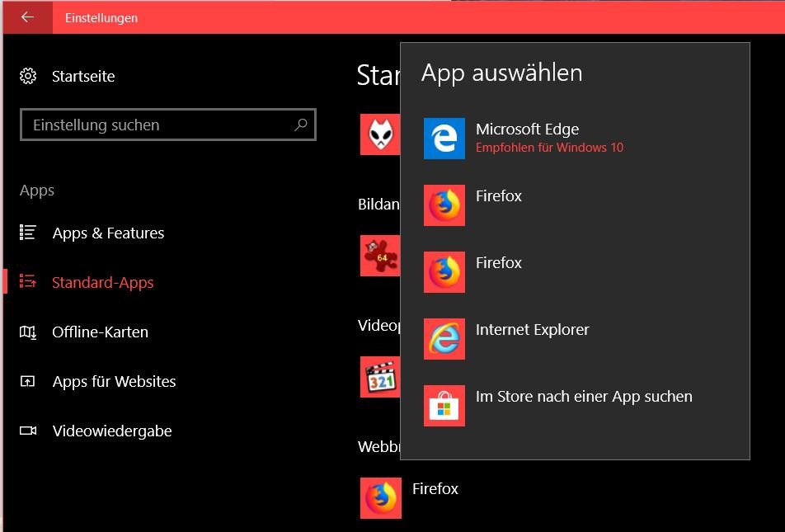785x532 pixels.
Task: Focus the 'Einstellung suchen' search field
Action: click(x=167, y=125)
